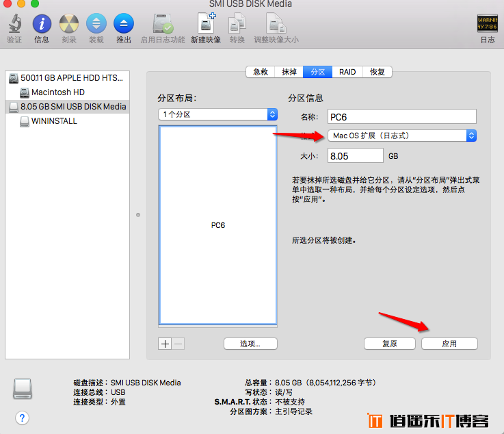Screen dimensions: 504x434
Task: Click the 新建映像 (New Image) icon
Action: click(x=206, y=24)
